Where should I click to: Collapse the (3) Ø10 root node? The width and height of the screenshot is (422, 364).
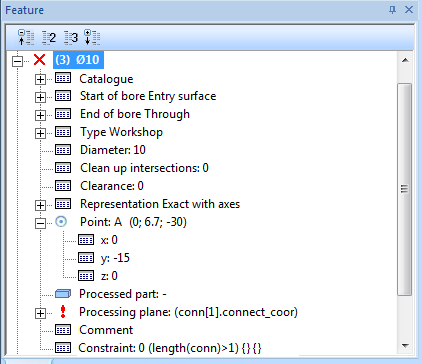[17, 61]
